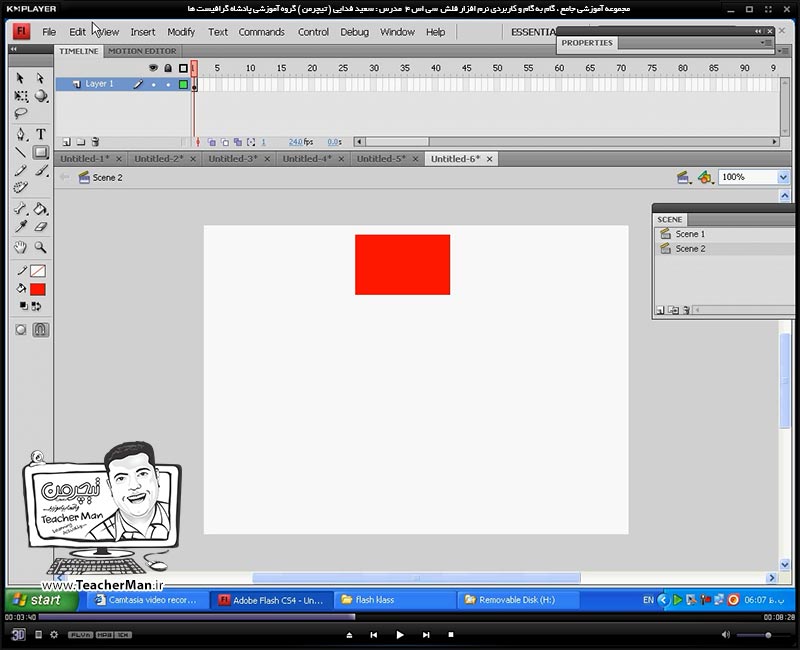Open the Commands menu

tap(261, 32)
